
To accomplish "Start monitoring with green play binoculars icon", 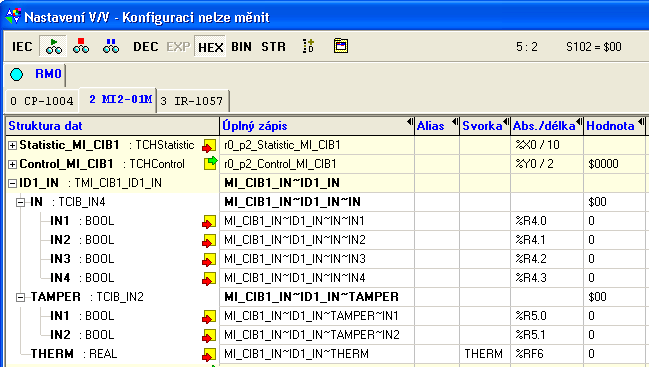I will pos(53,46).
